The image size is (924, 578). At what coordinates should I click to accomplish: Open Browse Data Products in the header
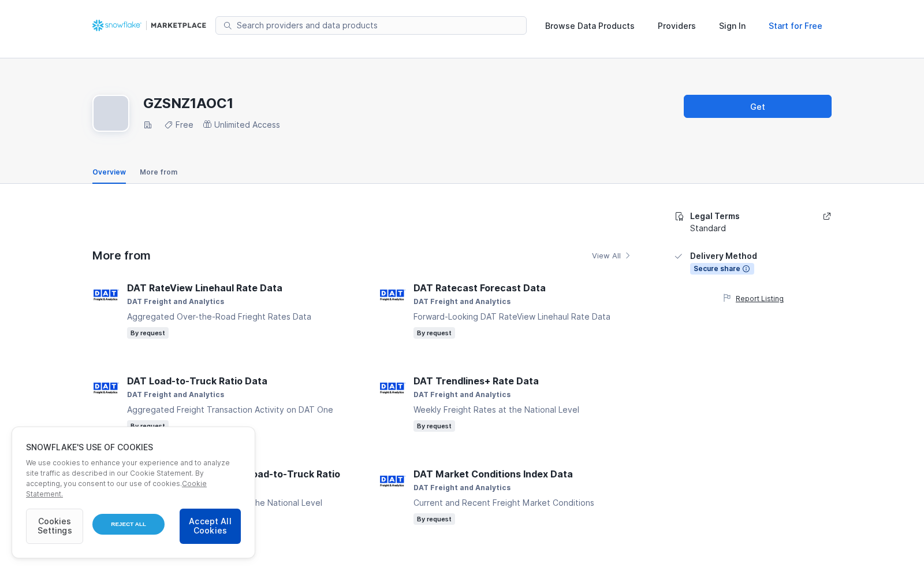(x=590, y=26)
